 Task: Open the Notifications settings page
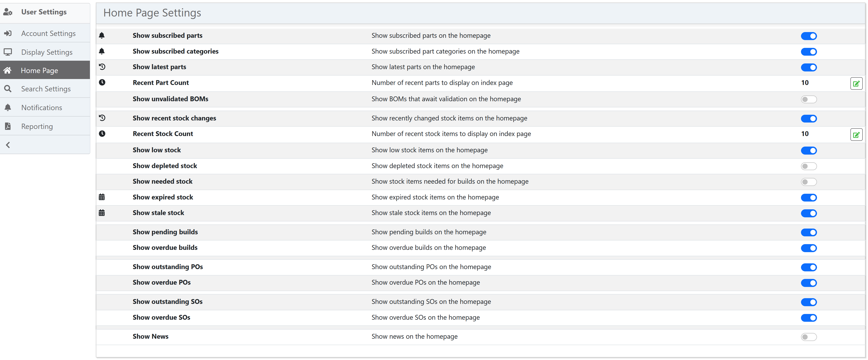pyautogui.click(x=41, y=108)
